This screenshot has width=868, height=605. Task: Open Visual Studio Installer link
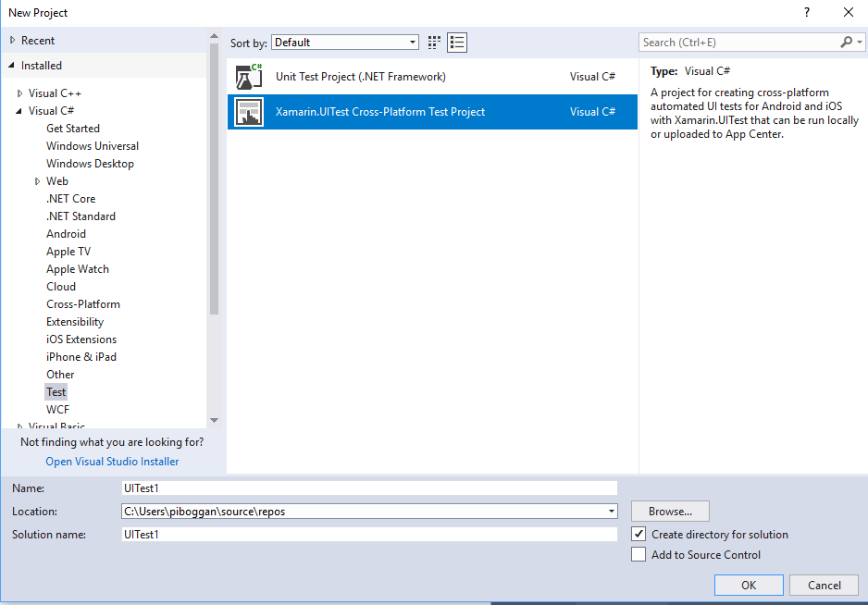112,462
